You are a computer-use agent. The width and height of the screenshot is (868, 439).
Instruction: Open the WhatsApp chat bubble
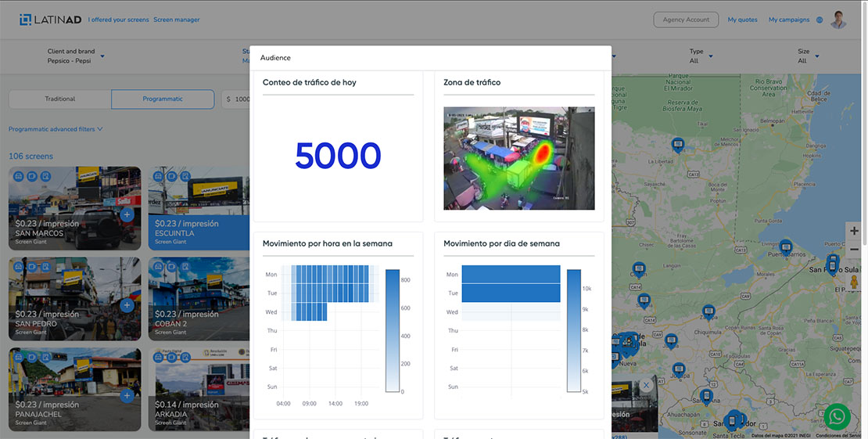[837, 416]
